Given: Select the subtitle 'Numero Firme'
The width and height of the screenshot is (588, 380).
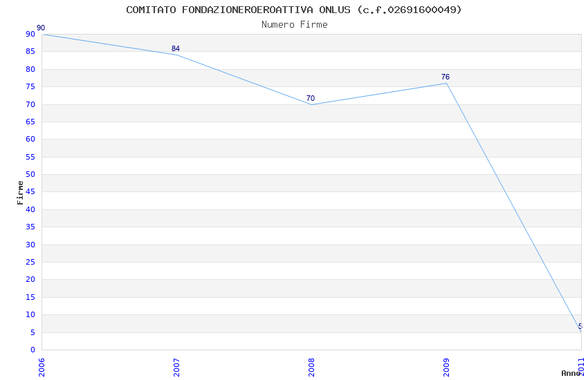Looking at the screenshot, I should (295, 25).
